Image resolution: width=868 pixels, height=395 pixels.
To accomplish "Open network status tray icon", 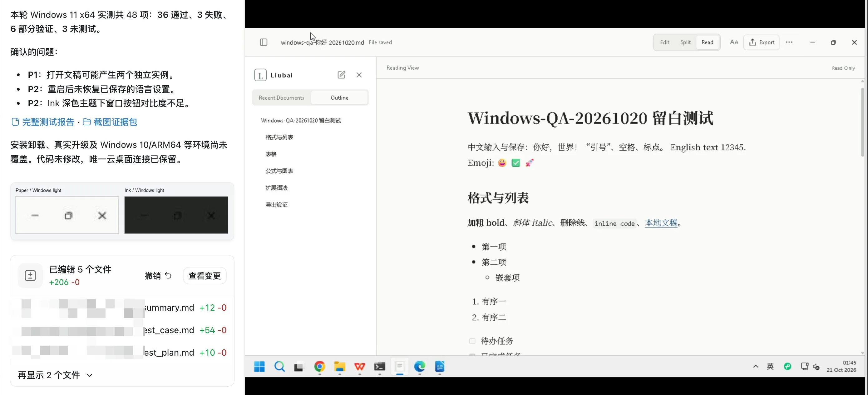I will pos(804,366).
